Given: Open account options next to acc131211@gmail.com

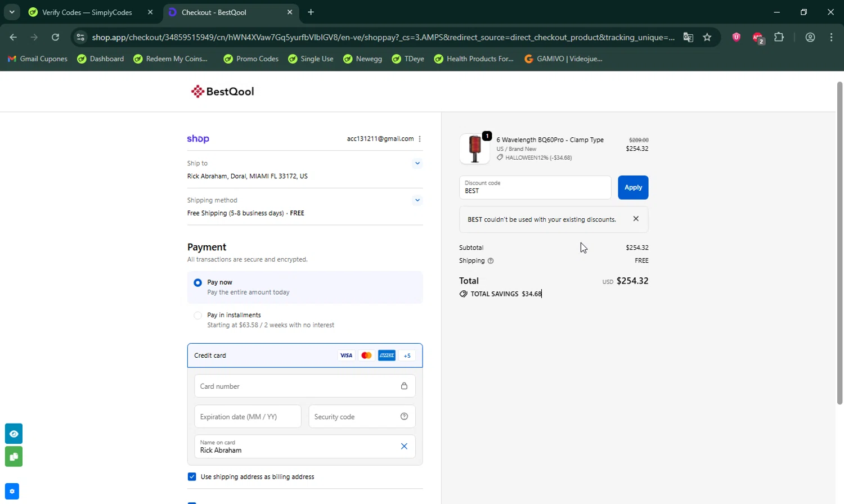Looking at the screenshot, I should [x=420, y=139].
